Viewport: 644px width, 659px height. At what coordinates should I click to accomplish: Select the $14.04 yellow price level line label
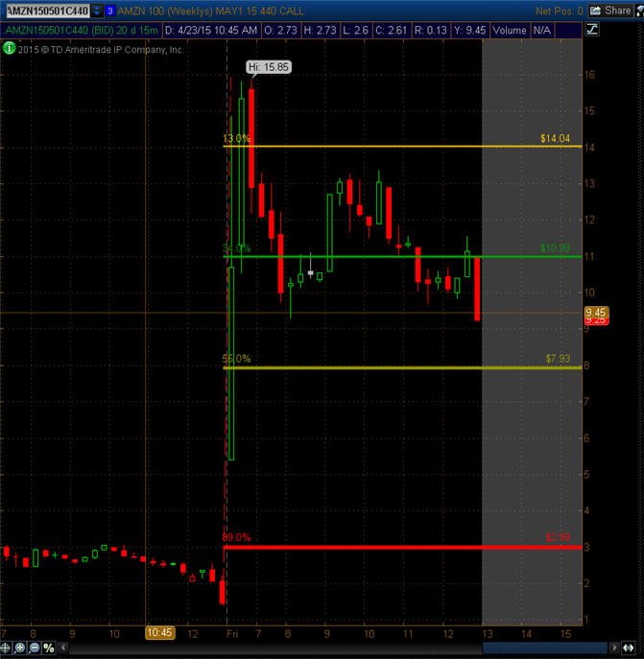[x=555, y=138]
